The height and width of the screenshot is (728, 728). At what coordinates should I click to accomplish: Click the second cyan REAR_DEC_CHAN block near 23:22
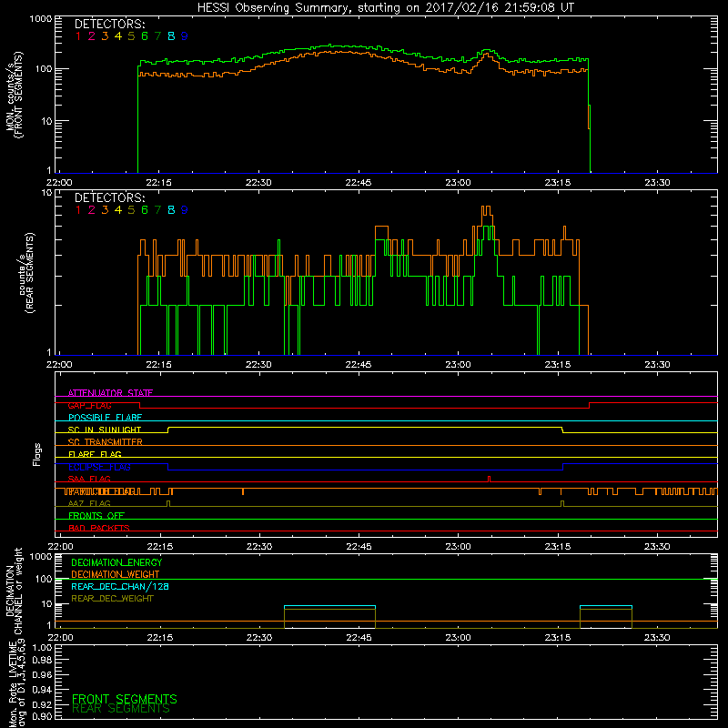(x=606, y=606)
